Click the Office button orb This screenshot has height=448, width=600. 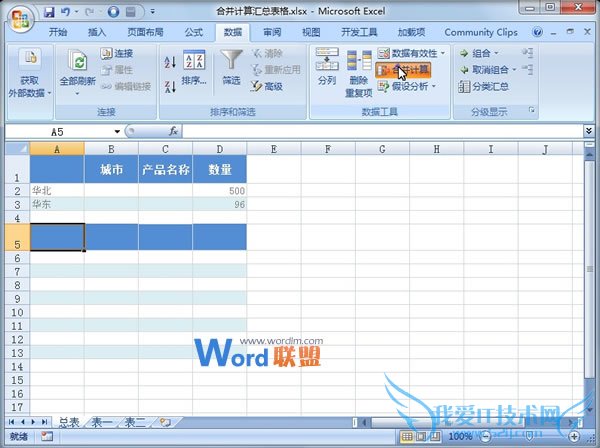(x=20, y=18)
